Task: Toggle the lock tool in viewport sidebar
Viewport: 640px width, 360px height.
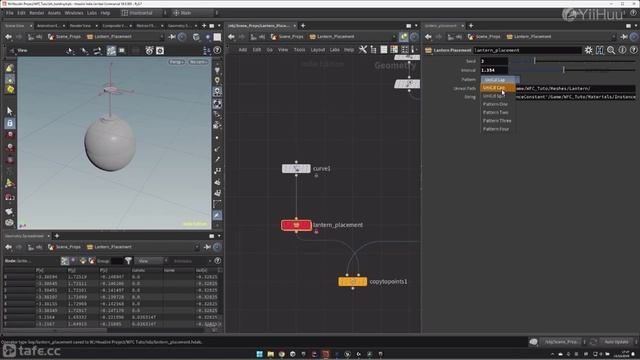Action: tap(10, 123)
